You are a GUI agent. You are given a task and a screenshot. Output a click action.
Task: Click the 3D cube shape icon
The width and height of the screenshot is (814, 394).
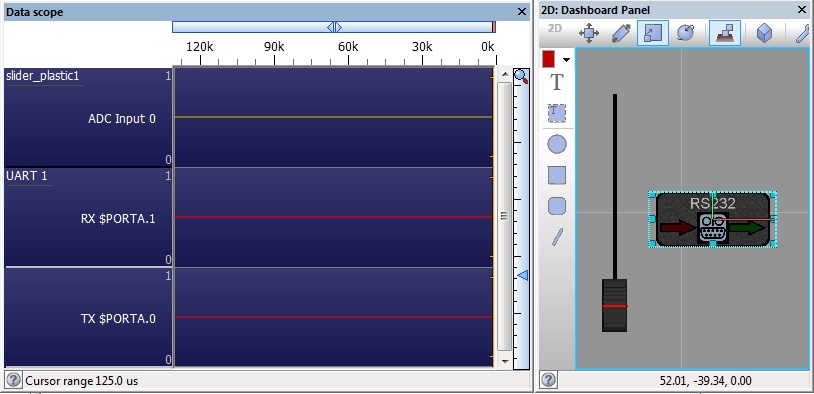click(x=764, y=34)
